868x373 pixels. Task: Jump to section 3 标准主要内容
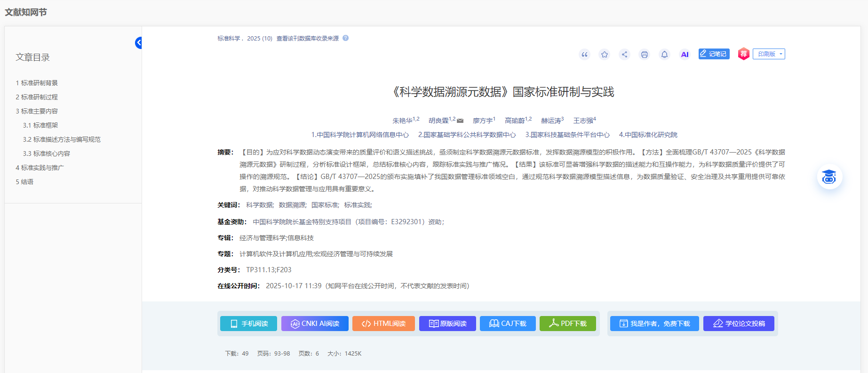[x=37, y=111]
